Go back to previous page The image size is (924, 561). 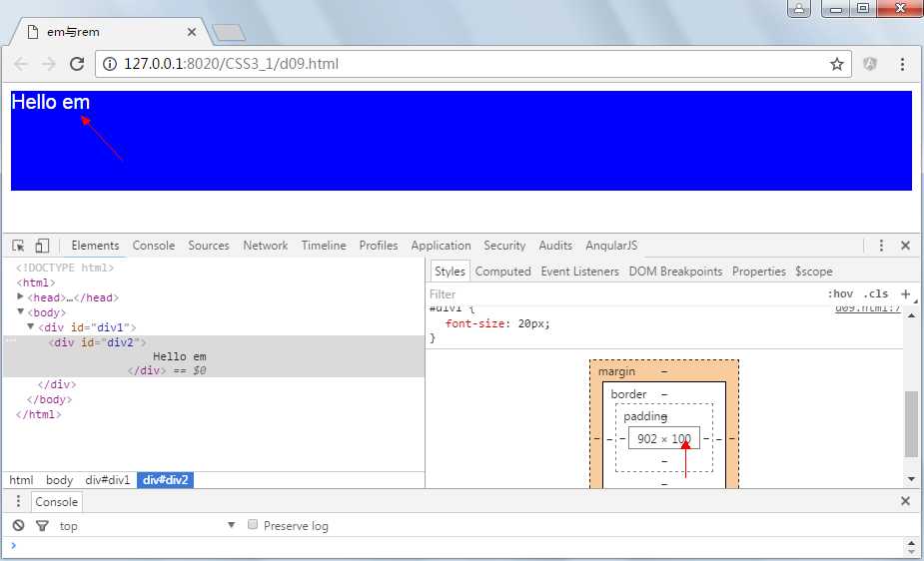tap(21, 64)
